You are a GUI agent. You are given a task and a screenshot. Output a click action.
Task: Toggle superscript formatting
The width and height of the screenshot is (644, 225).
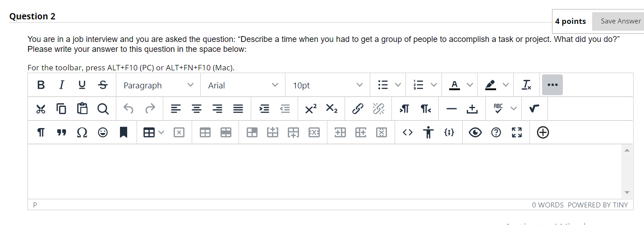coord(311,109)
